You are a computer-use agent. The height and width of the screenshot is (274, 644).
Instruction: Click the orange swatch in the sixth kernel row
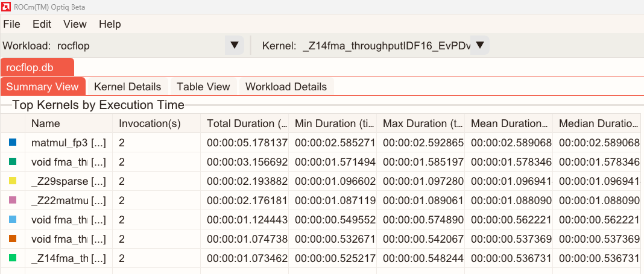coord(13,239)
